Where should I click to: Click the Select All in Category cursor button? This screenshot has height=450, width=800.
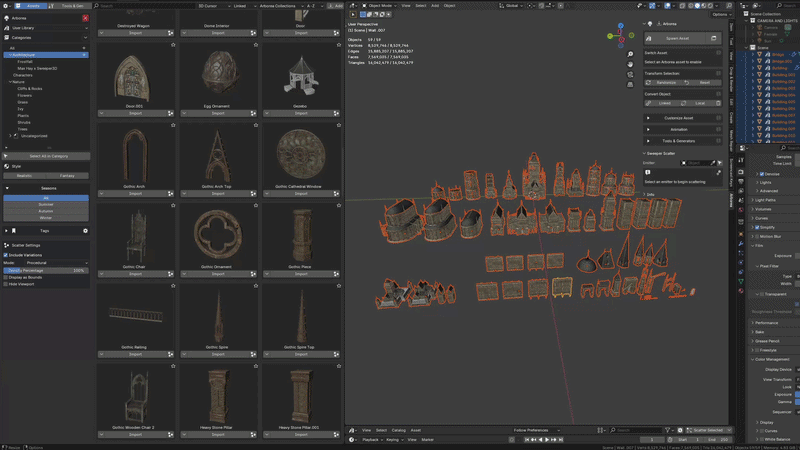click(46, 156)
